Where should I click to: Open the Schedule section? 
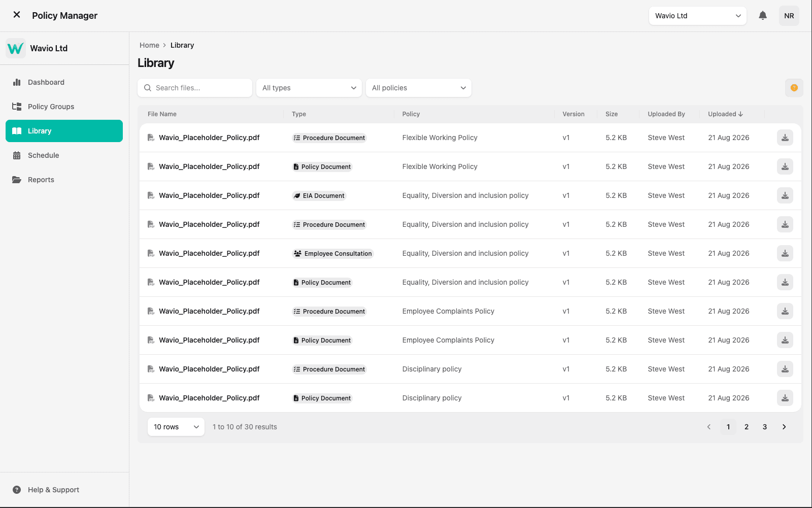[64, 155]
